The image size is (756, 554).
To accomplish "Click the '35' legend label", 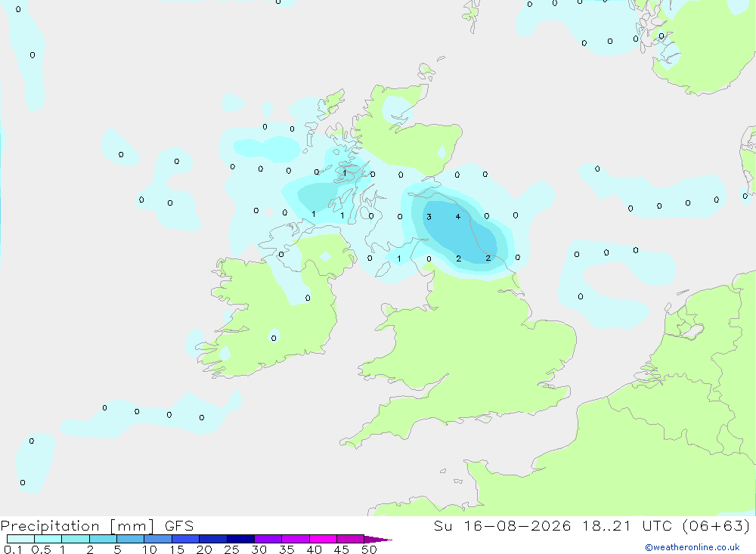I will coord(287,549).
